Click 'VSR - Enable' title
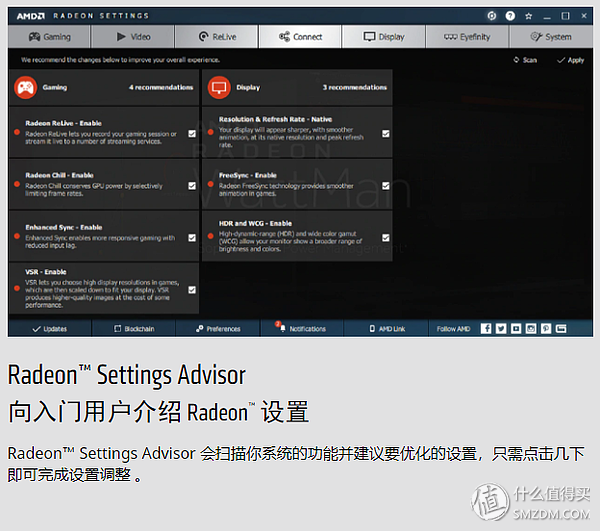Viewport: 600px width, 531px height. tap(46, 272)
